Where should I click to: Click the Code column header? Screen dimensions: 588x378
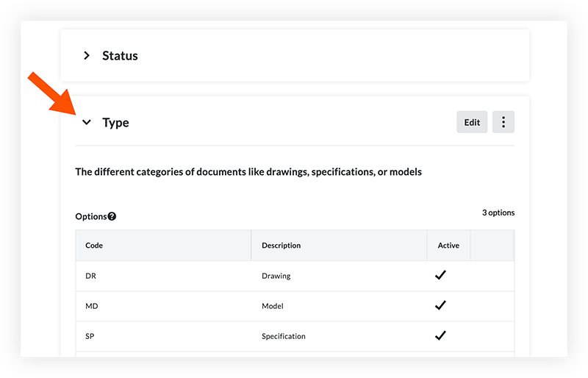tap(94, 246)
